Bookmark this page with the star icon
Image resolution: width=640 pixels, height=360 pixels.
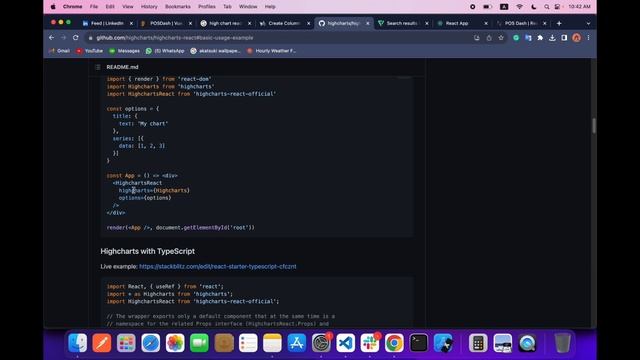501,38
